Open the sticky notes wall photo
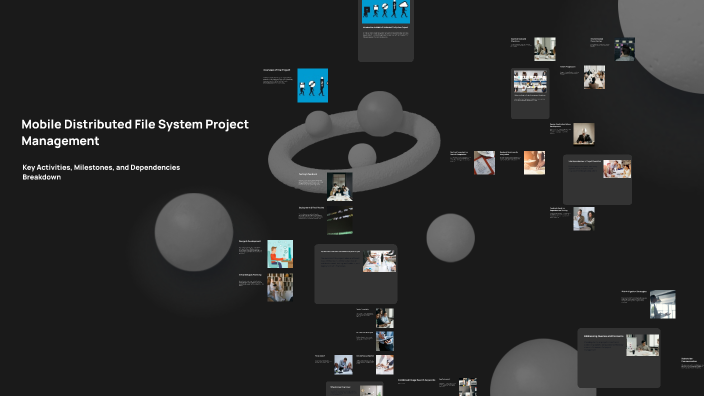 click(x=625, y=49)
